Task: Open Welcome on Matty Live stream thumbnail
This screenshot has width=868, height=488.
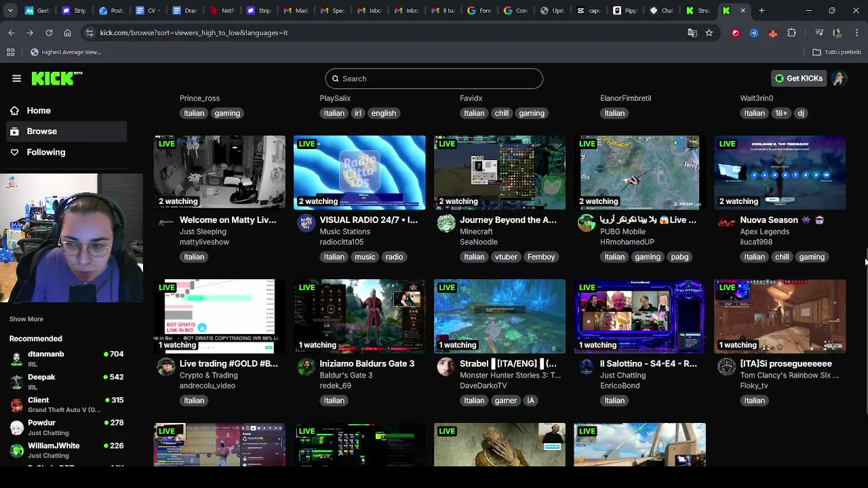Action: pos(220,173)
